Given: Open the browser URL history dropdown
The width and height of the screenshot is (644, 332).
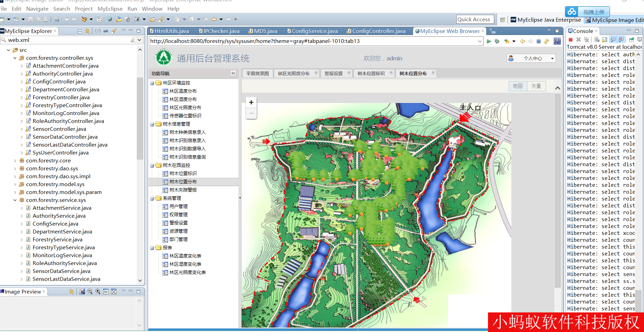Looking at the screenshot, I should point(480,41).
